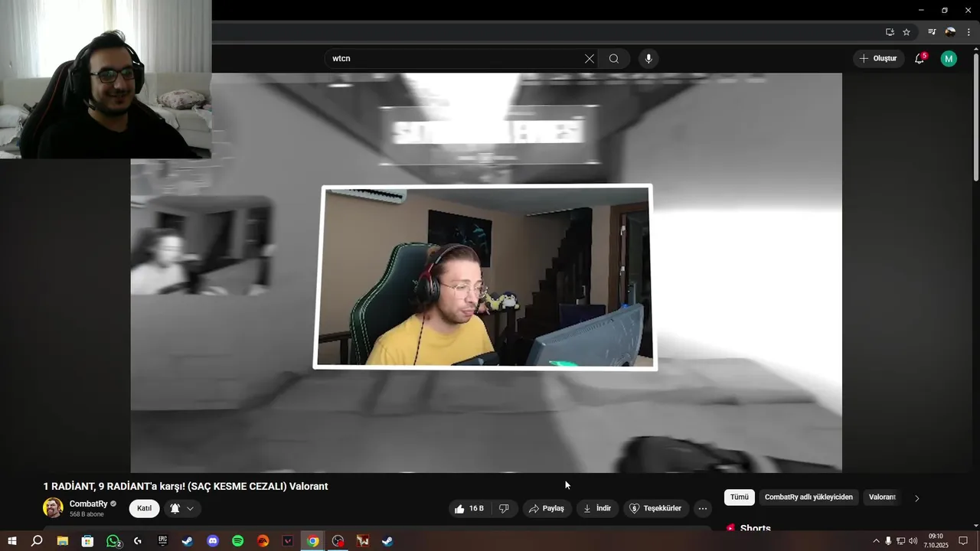
Task: Open Windows Action Center notifications
Action: coord(963,541)
